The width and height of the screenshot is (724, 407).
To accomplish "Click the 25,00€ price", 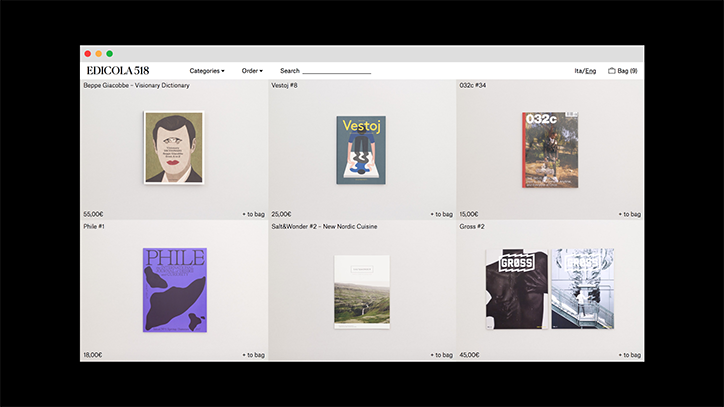I will 281,214.
